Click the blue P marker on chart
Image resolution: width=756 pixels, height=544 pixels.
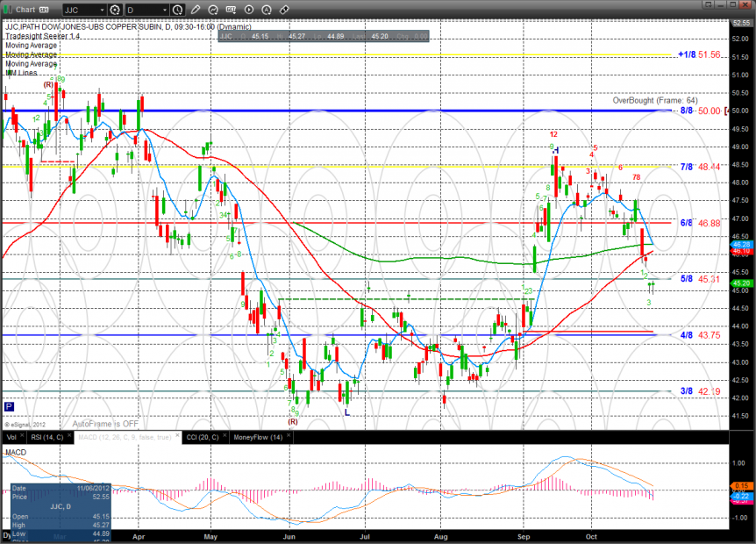(9, 406)
